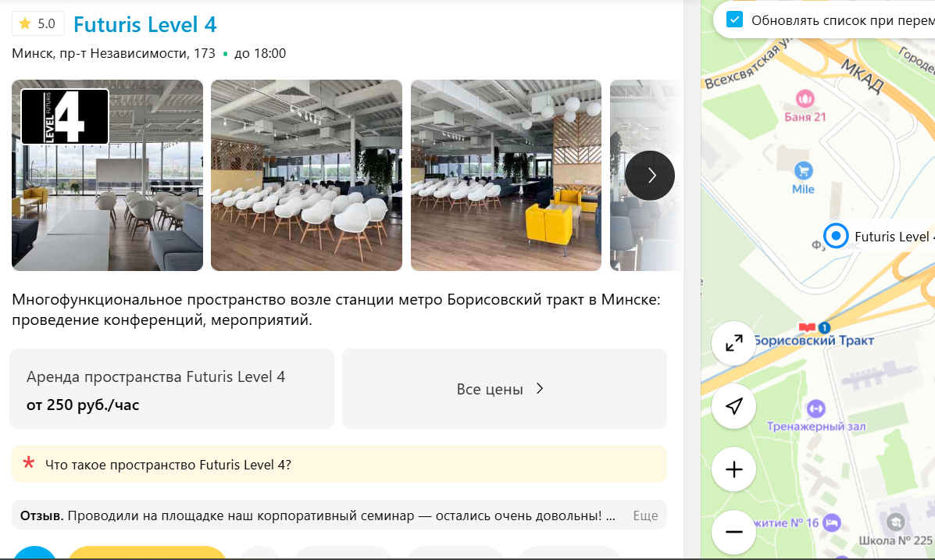Image resolution: width=935 pixels, height=560 pixels.
Task: Expand map to fullscreen
Action: pos(734,344)
